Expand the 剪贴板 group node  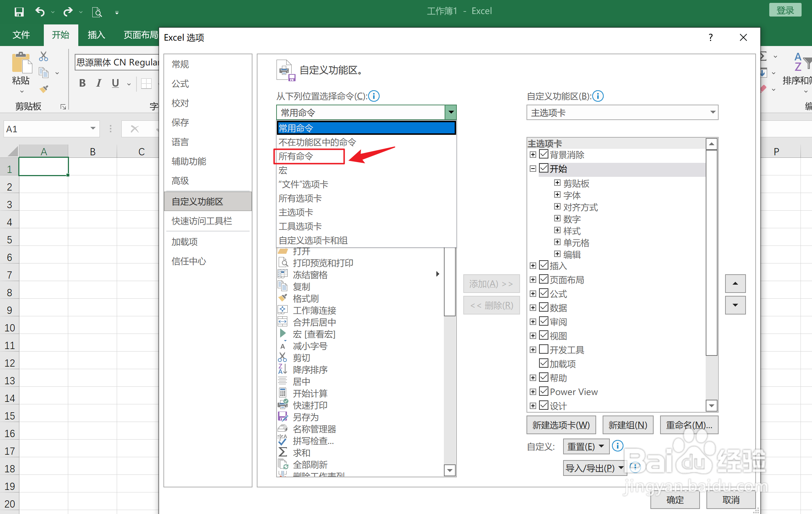coord(557,183)
